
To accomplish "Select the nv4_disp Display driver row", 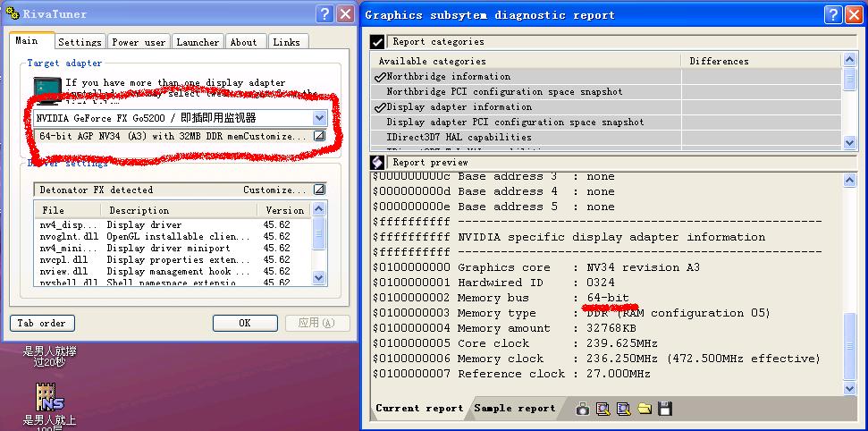I will point(173,225).
